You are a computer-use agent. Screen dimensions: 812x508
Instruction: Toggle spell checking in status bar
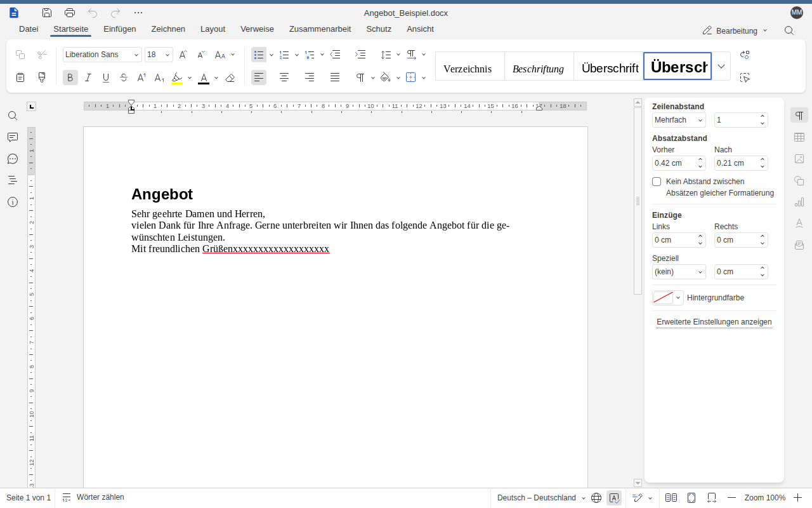[x=614, y=498]
